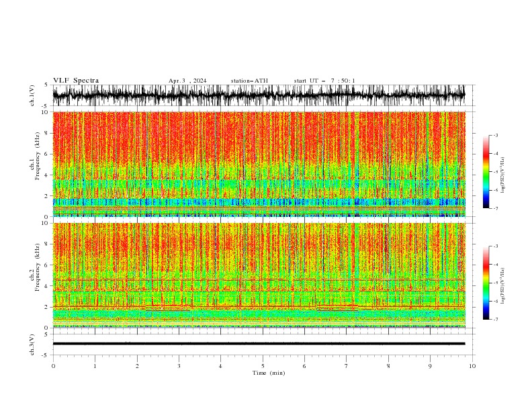The height and width of the screenshot is (411, 532).
Task: Click the "station=ATH" label
Action: coord(249,81)
